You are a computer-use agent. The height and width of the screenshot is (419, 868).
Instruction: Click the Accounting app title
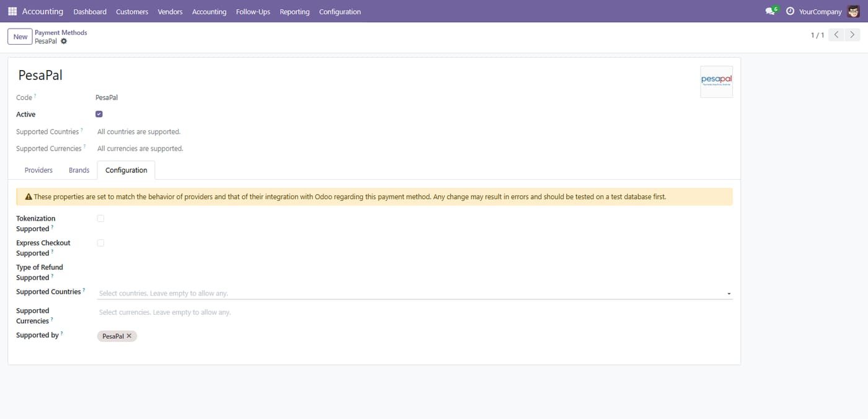pos(43,11)
